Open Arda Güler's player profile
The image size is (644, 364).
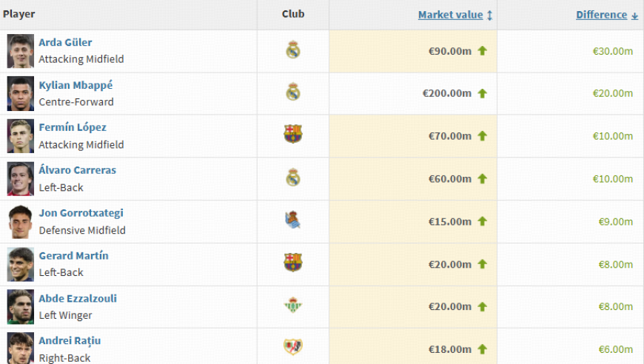(65, 43)
